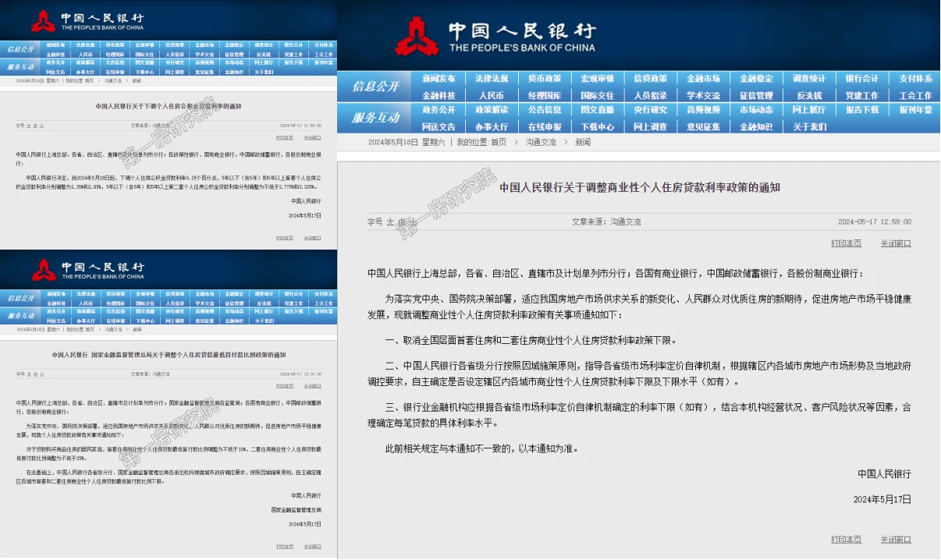This screenshot has height=560, width=941.
Task: Open 法律法规 in the 商业性个人住房贷款 page menu
Action: point(492,79)
